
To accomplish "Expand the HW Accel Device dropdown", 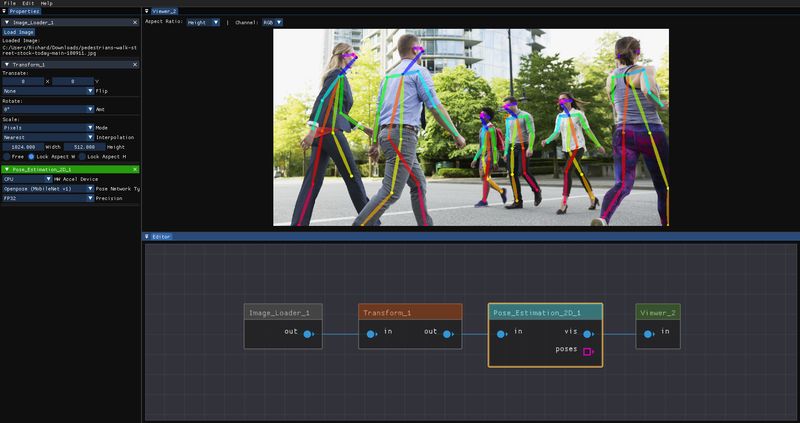I will click(x=26, y=179).
